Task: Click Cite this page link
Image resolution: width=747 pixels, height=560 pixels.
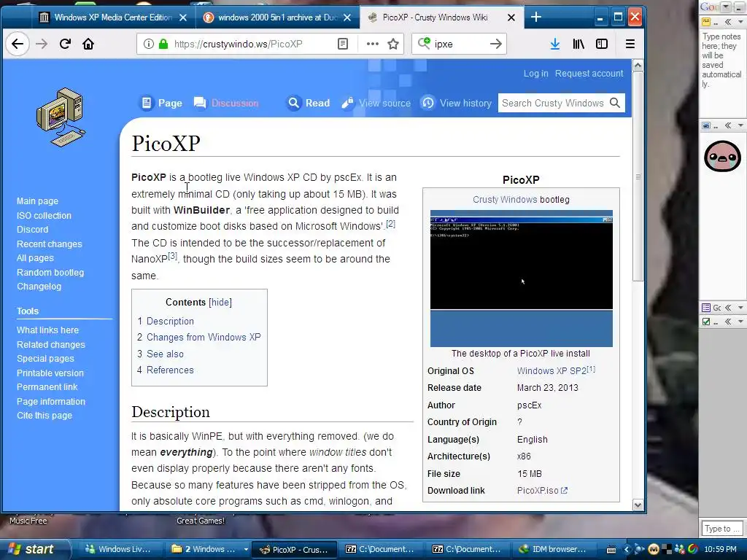Action: tap(44, 415)
